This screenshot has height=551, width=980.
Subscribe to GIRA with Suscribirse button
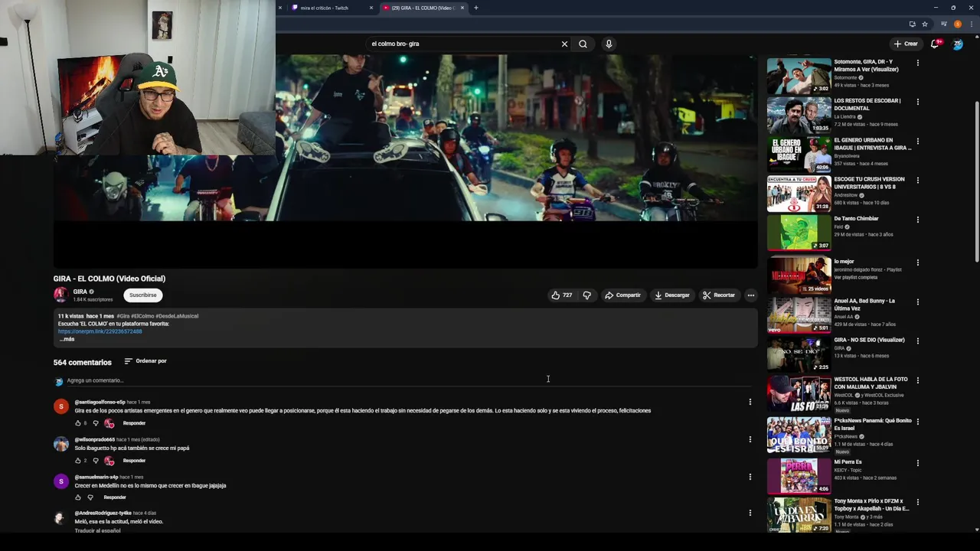click(142, 295)
